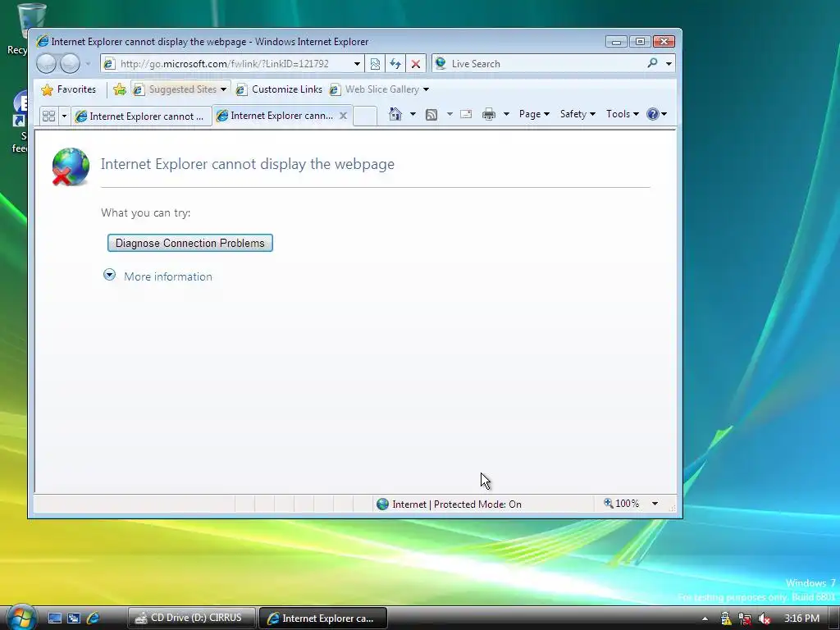Image resolution: width=840 pixels, height=630 pixels.
Task: Click Switch between windows quick launch icon
Action: [74, 619]
